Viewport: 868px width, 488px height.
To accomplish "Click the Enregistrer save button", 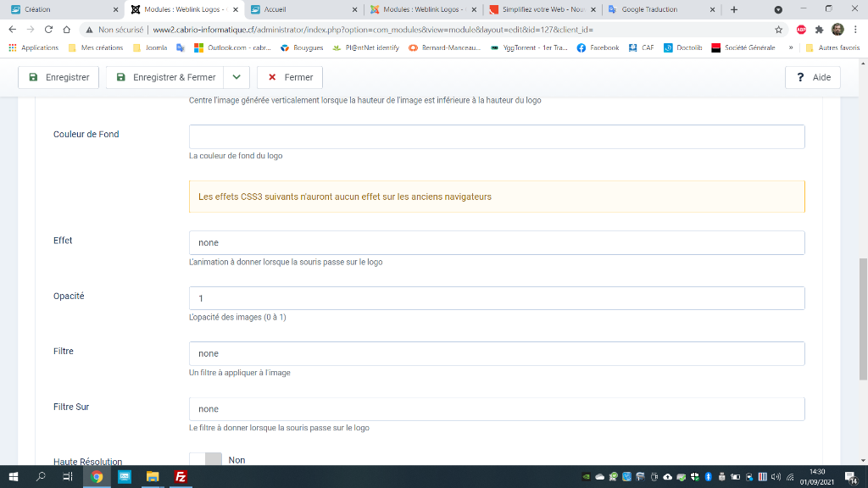I will click(58, 77).
